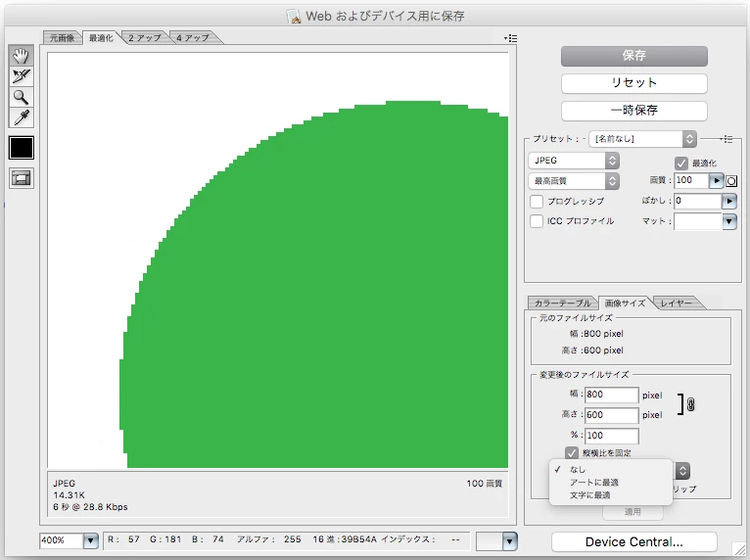Click the 100 画質 preview label
This screenshot has width=750, height=560.
tap(484, 484)
